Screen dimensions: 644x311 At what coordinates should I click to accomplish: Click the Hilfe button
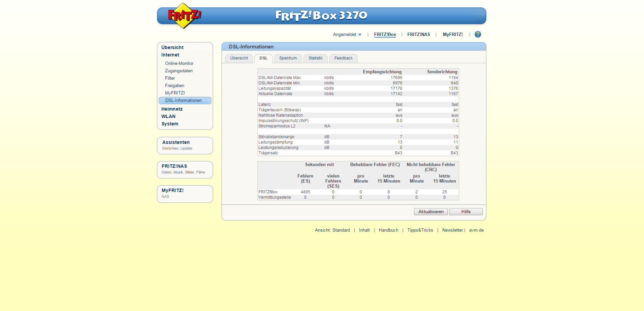[x=466, y=211]
